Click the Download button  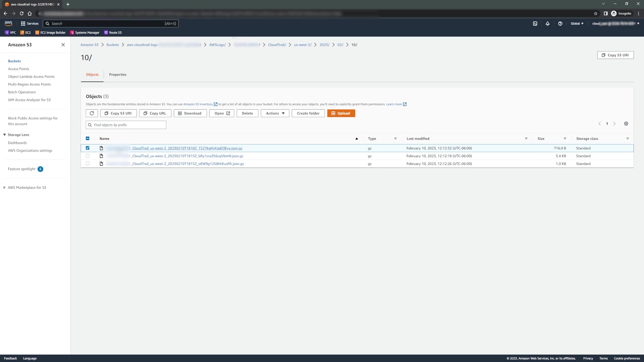click(190, 113)
